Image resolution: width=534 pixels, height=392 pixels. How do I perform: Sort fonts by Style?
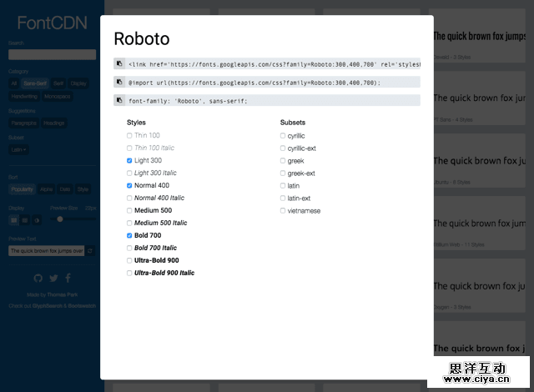pos(83,189)
